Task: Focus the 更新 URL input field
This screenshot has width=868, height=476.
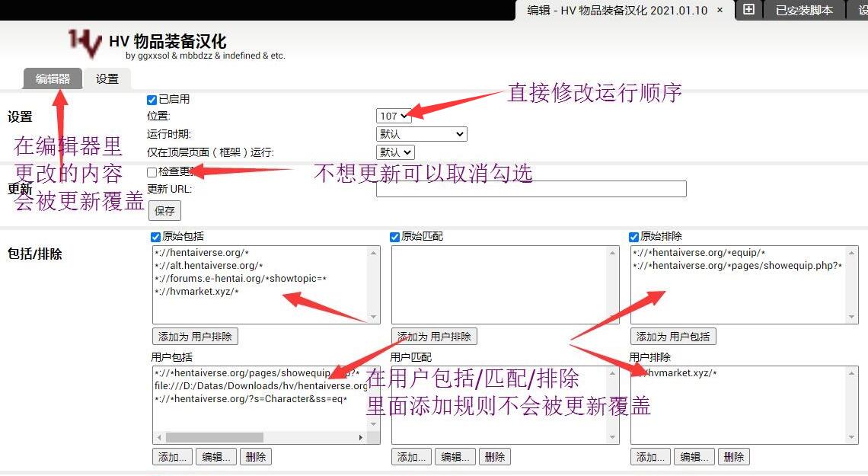Action: pyautogui.click(x=531, y=189)
